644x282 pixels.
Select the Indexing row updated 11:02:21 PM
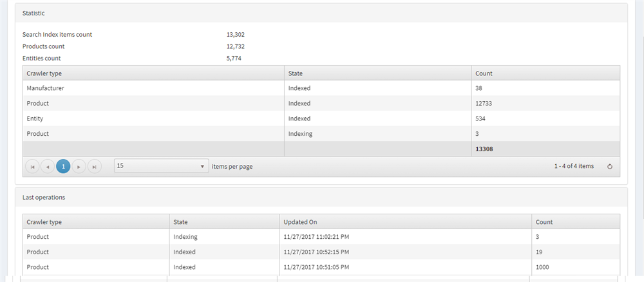click(x=321, y=237)
